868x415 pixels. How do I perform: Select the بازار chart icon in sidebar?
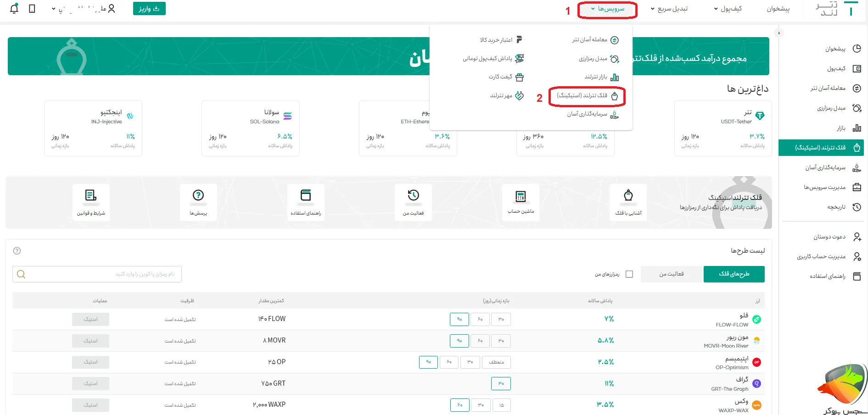tap(857, 128)
